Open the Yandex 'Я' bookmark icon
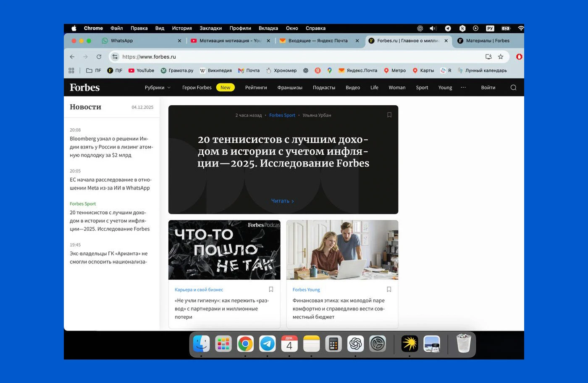Image resolution: width=588 pixels, height=383 pixels. point(318,70)
